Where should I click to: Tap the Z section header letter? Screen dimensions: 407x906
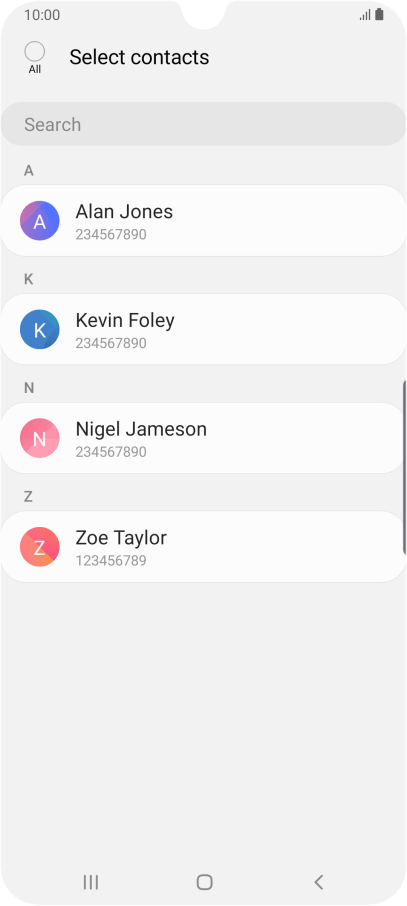[28, 496]
